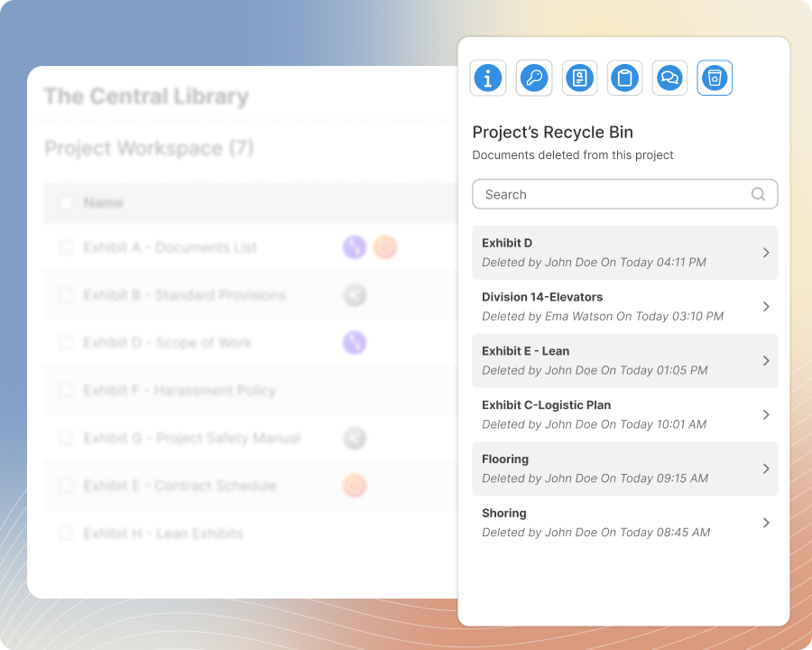The height and width of the screenshot is (650, 812).
Task: Check Exhibit H - Lean Exhibits checkbox
Action: click(66, 534)
